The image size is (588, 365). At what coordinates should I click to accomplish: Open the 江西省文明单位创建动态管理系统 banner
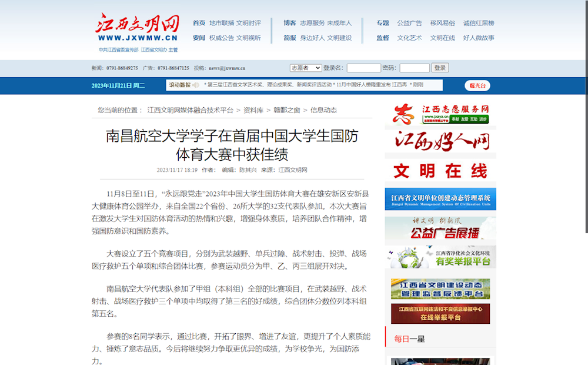click(440, 198)
